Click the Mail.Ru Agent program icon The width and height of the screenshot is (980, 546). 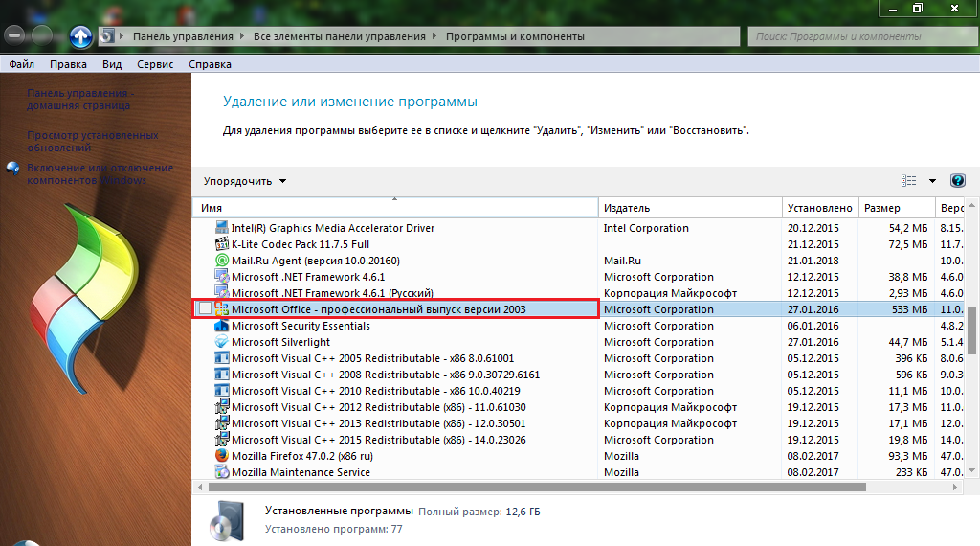click(221, 261)
